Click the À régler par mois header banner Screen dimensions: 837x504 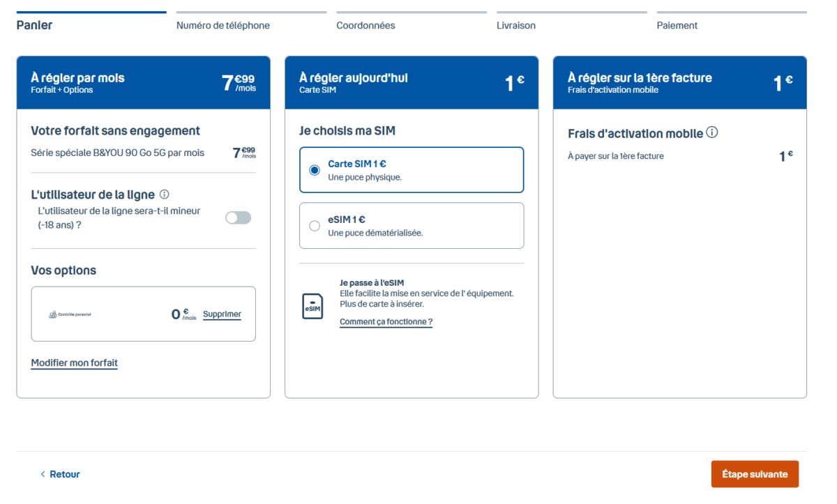click(x=143, y=83)
